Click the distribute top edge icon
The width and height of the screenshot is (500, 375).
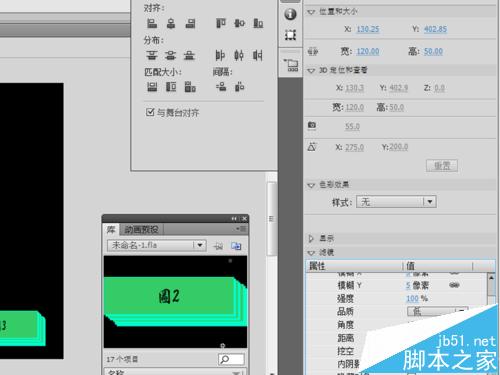click(x=152, y=55)
